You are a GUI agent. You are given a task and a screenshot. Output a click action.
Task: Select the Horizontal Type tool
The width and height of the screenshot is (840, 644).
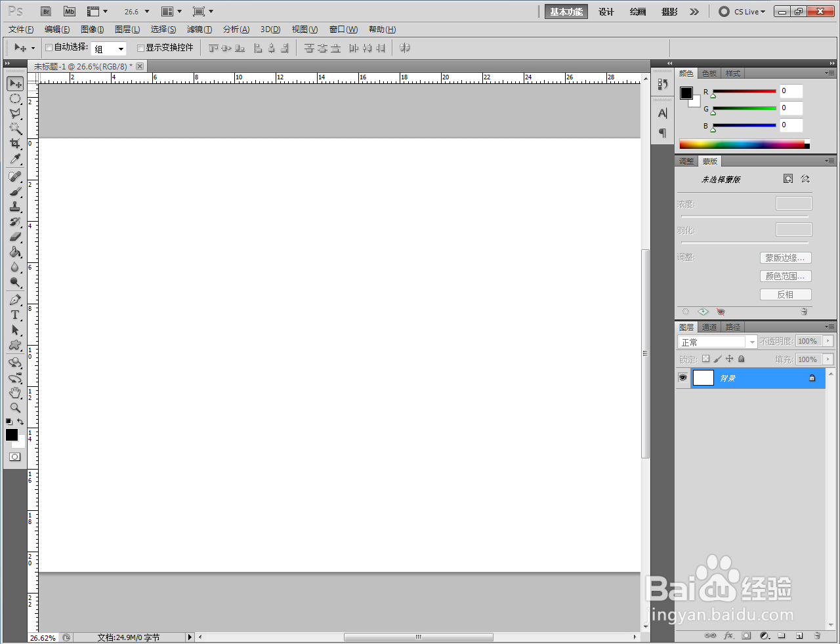point(15,315)
